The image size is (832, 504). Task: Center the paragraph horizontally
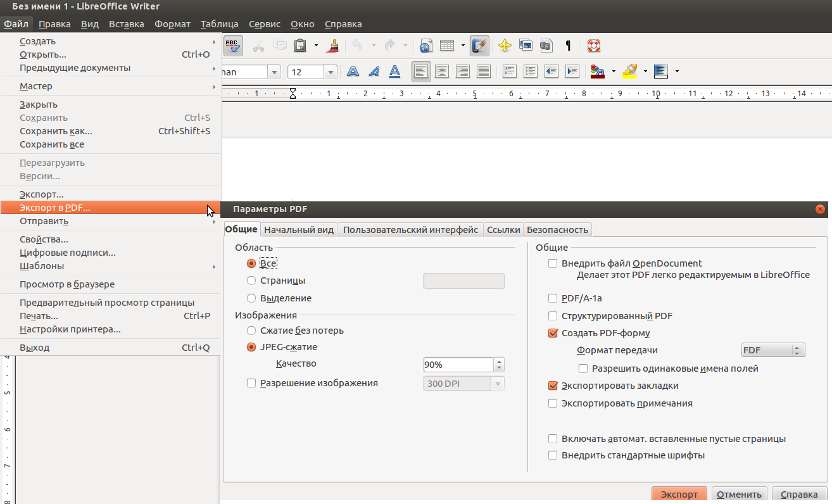tap(442, 72)
